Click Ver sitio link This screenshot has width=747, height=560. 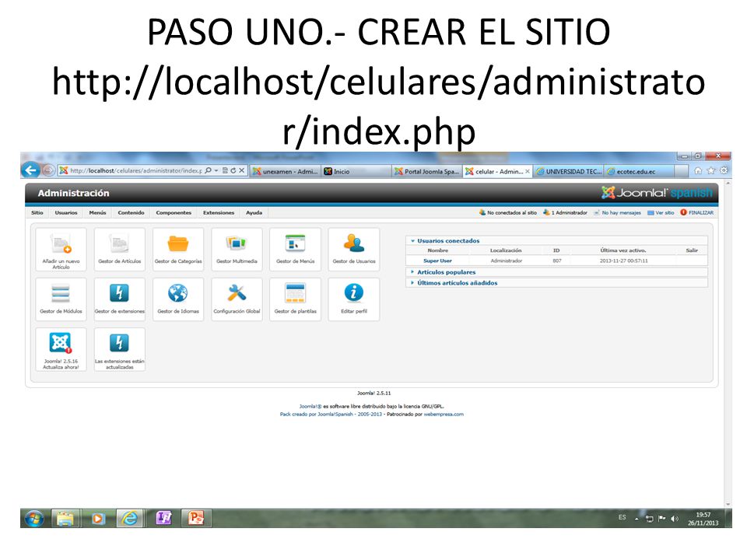pos(661,213)
